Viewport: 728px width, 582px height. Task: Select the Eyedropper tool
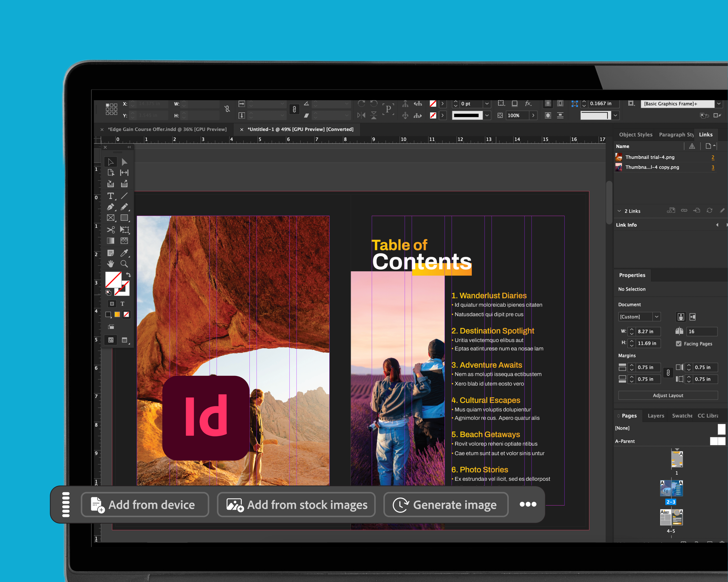tap(124, 253)
